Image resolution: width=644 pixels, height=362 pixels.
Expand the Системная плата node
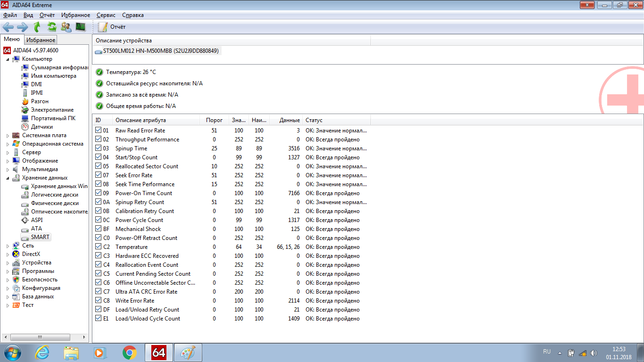click(8, 136)
